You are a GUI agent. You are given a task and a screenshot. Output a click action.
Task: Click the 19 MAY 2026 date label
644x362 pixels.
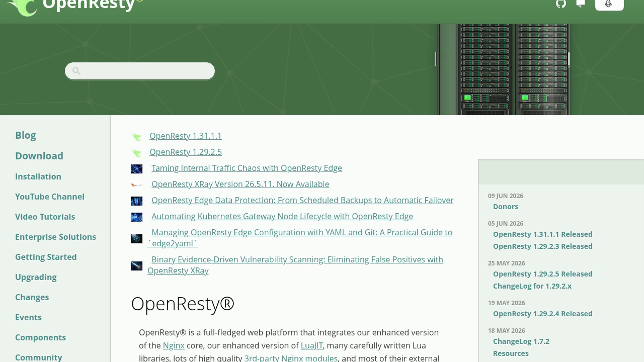pyautogui.click(x=506, y=303)
